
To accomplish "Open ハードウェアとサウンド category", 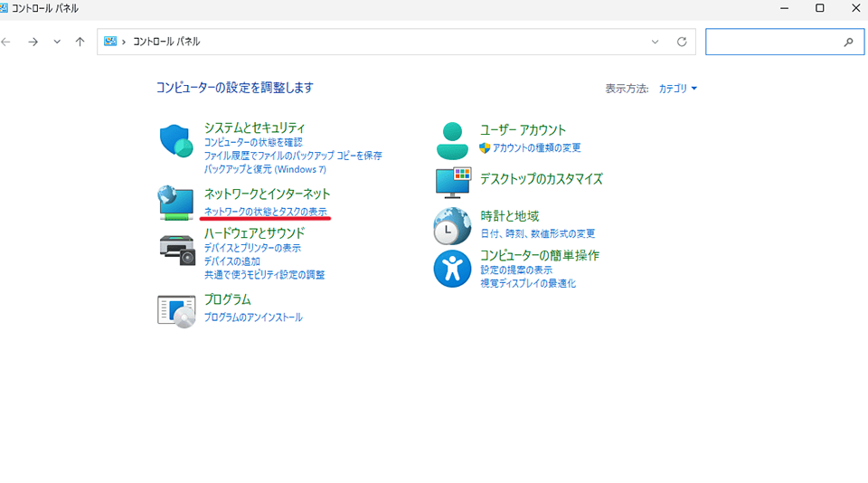I will click(x=254, y=233).
